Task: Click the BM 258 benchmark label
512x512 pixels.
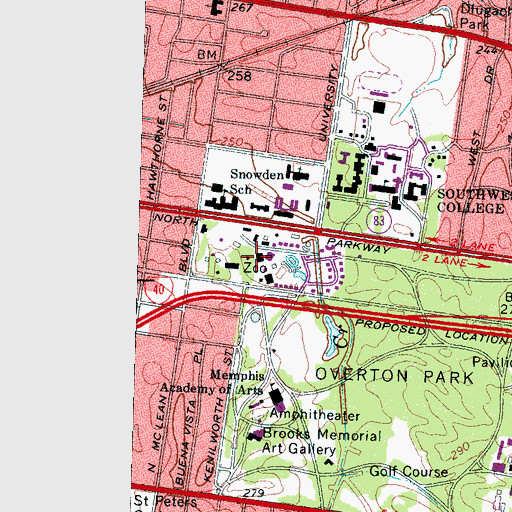Action: 224,65
